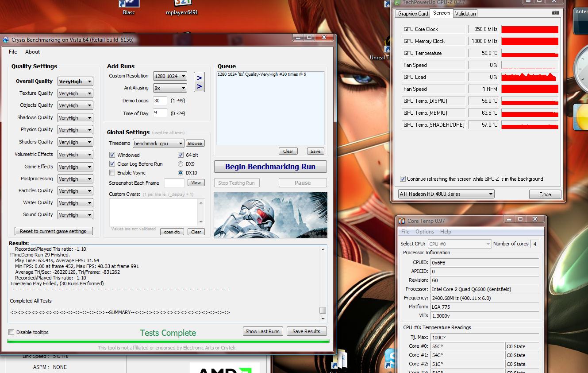Toggle GPU-Z continue refreshing in background checkbox
The width and height of the screenshot is (588, 373).
click(x=403, y=179)
